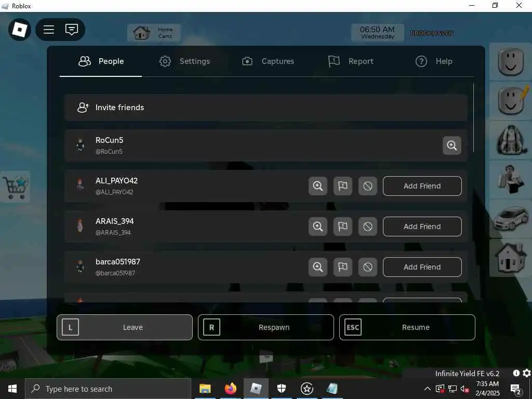
Task: Add ARAIS_394 as friend
Action: [422, 227]
